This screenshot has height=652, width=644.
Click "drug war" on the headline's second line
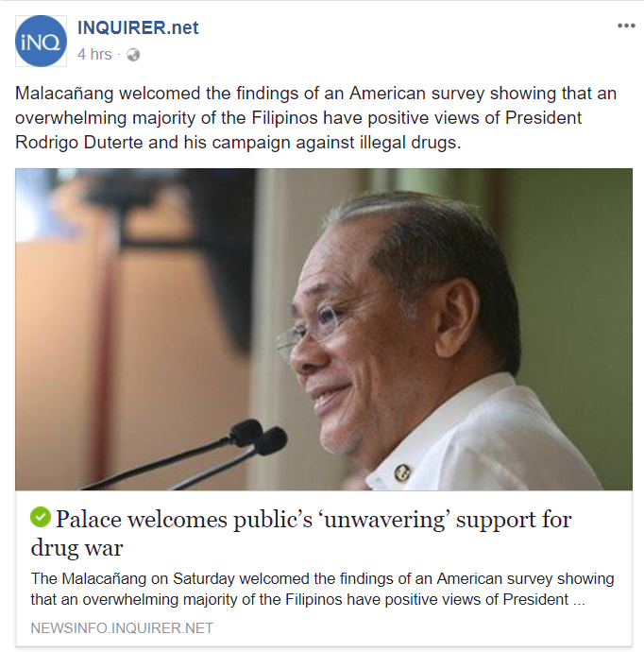77,547
